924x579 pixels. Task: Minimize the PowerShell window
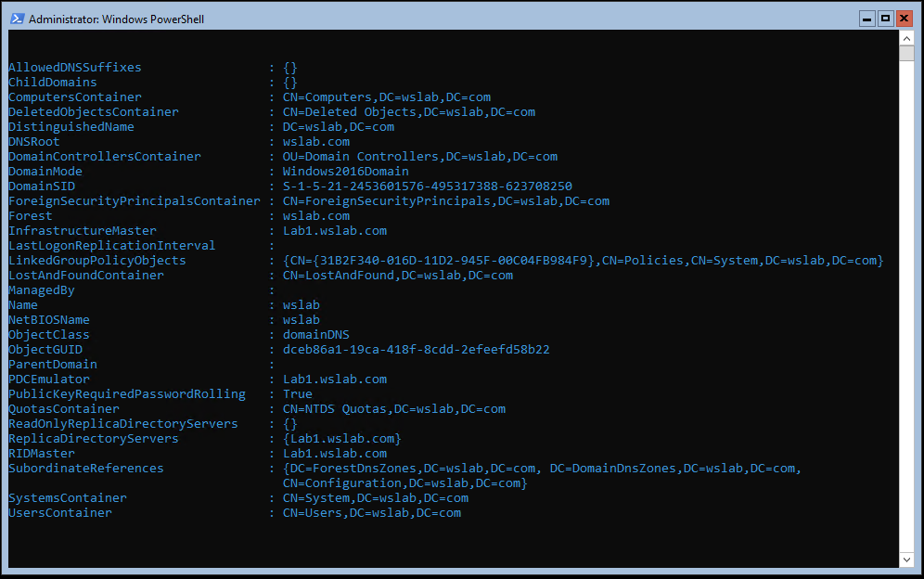866,19
